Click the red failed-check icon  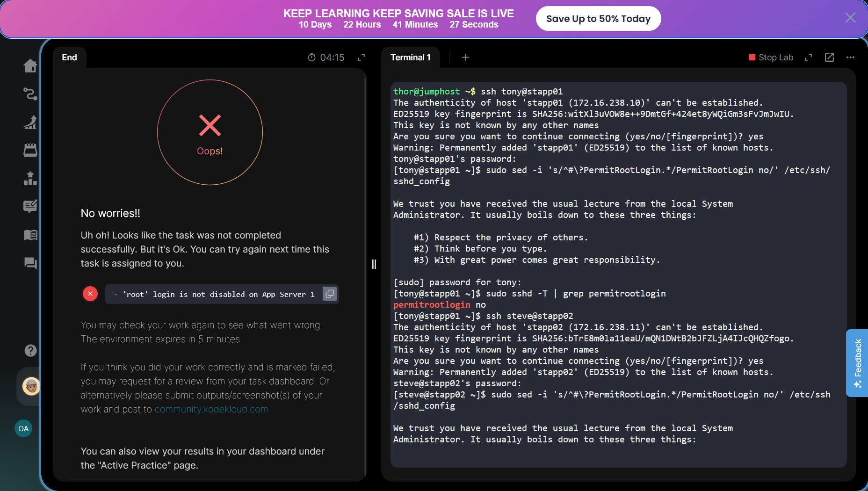click(x=90, y=294)
